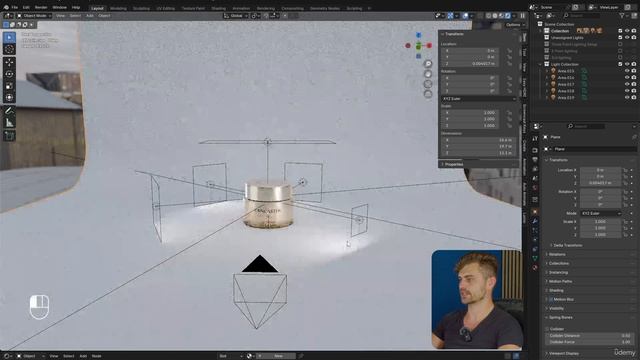640x360 pixels.
Task: Collapse the Light Collection tree
Action: 541,64
